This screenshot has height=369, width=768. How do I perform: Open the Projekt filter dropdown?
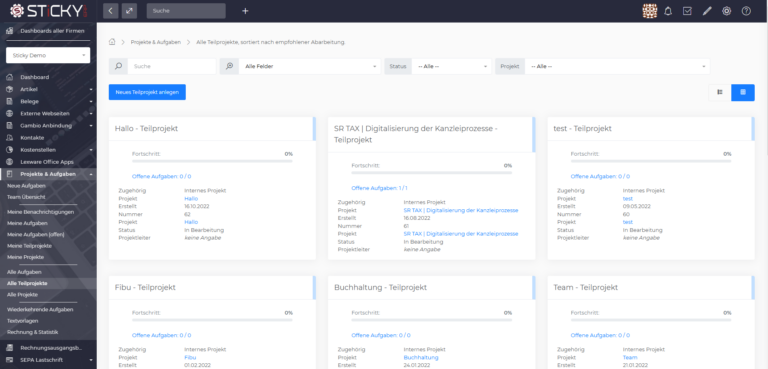617,66
